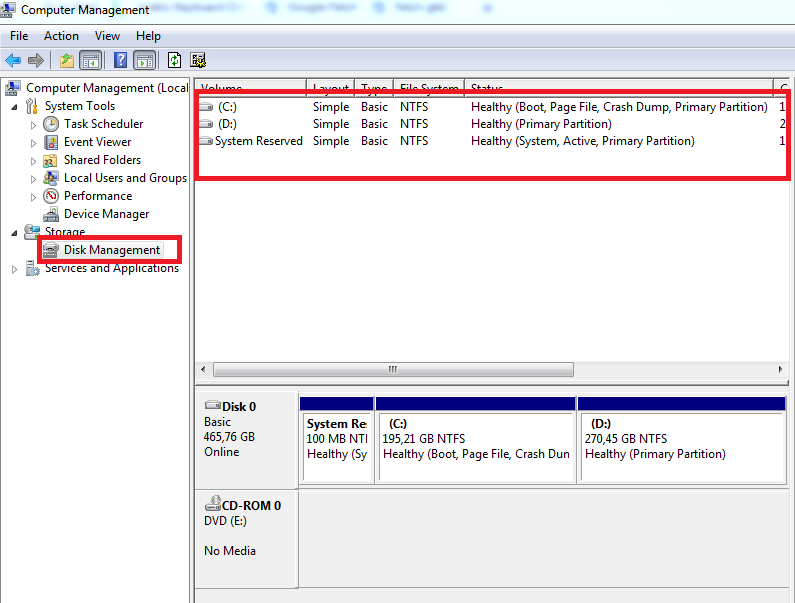Click the System Reserved volume icon

(206, 141)
